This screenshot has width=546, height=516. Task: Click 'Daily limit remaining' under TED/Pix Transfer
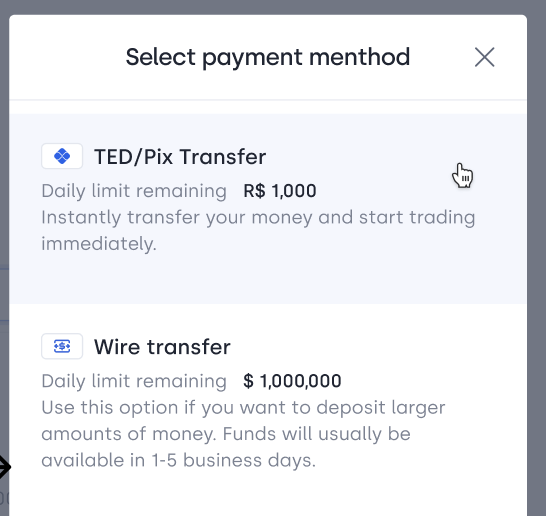pos(134,191)
